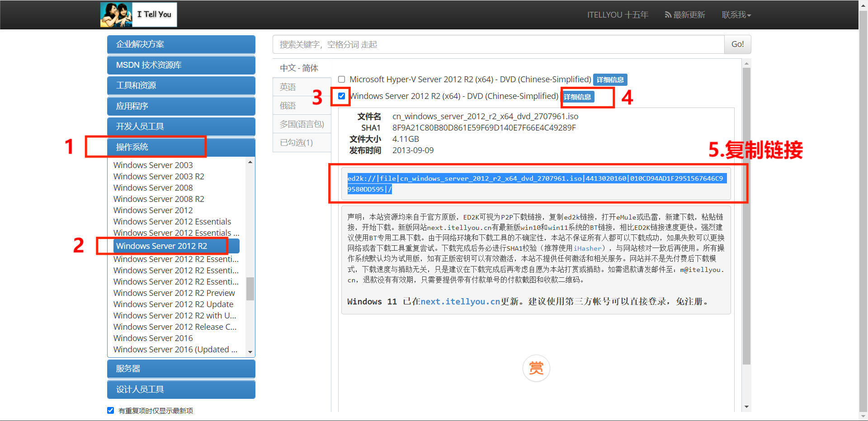
Task: Open the 联系我 dropdown menu
Action: (x=736, y=15)
